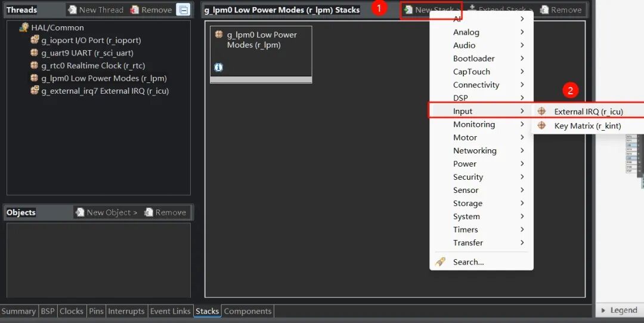Expand the Connectivity submenu arrow

point(522,85)
